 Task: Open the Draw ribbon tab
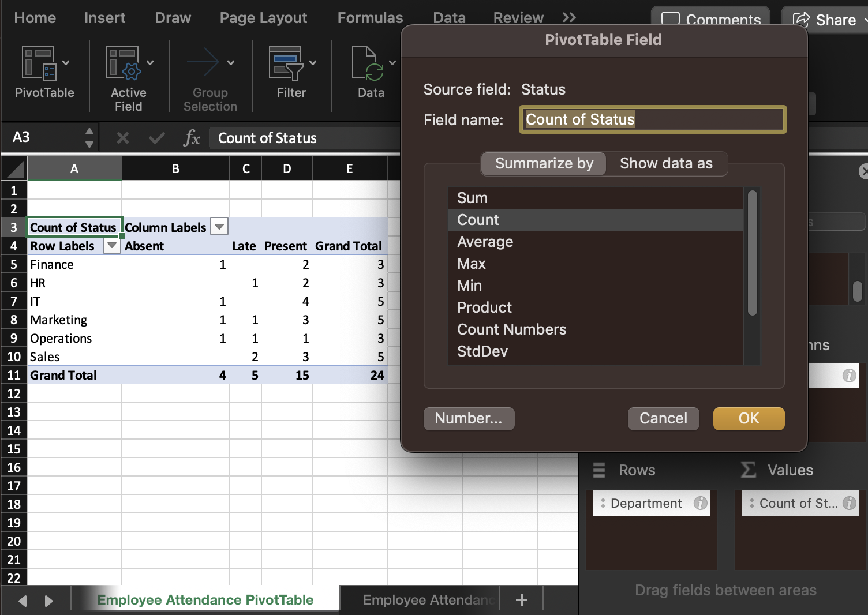(173, 18)
